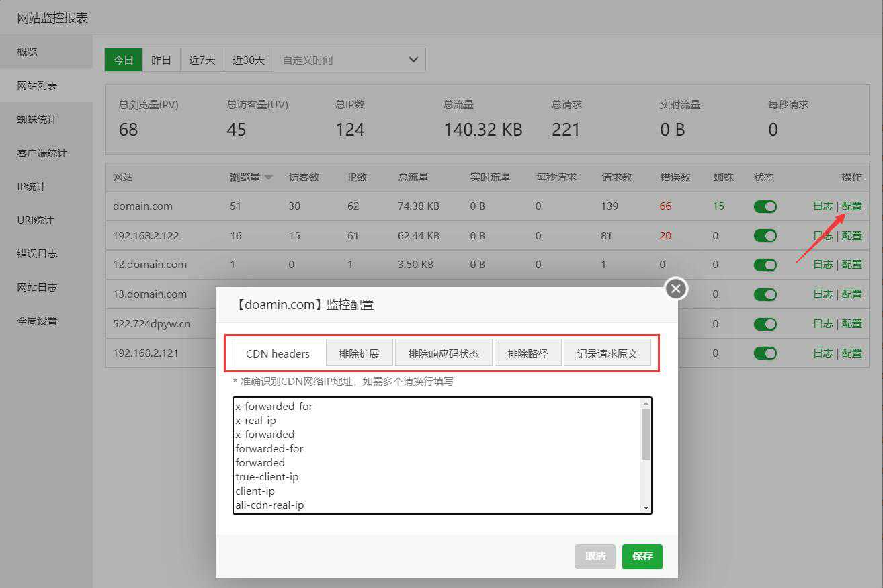Click the CDN headers textarea scrollbar
The image size is (883, 588).
click(x=646, y=434)
